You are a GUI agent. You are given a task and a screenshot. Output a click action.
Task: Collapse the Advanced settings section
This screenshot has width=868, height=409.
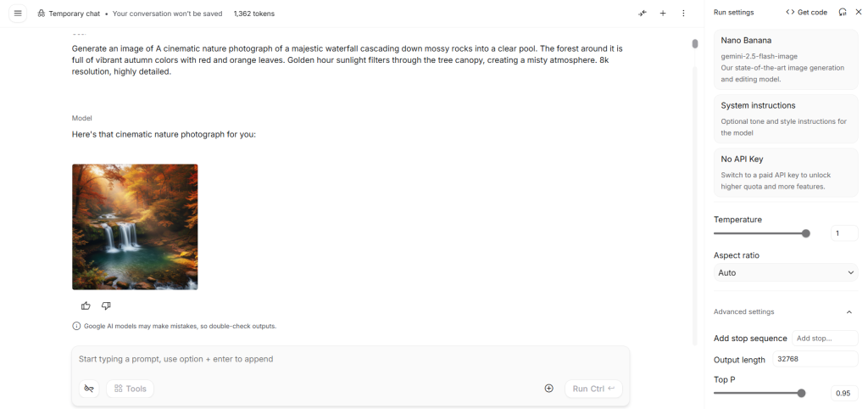(849, 312)
